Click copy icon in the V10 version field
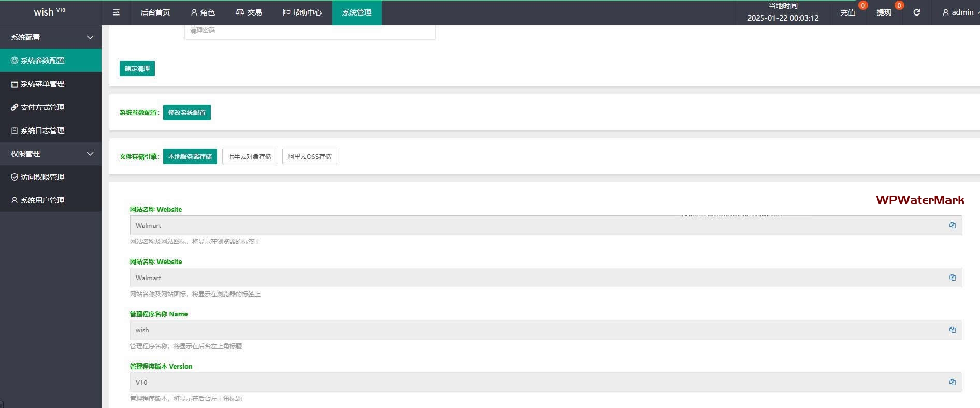The image size is (980, 408). pyautogui.click(x=952, y=382)
